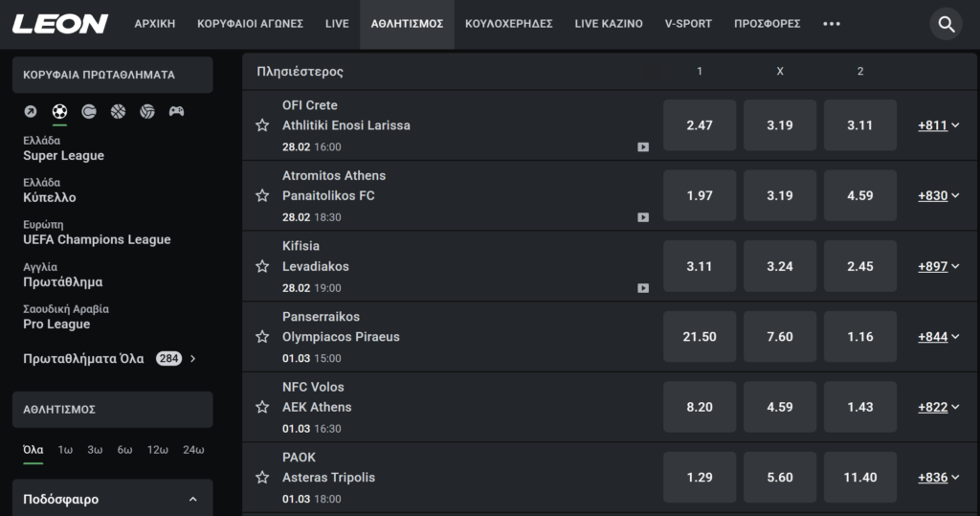This screenshot has width=980, height=516.
Task: Select the volleyball sport icon
Action: click(x=146, y=111)
